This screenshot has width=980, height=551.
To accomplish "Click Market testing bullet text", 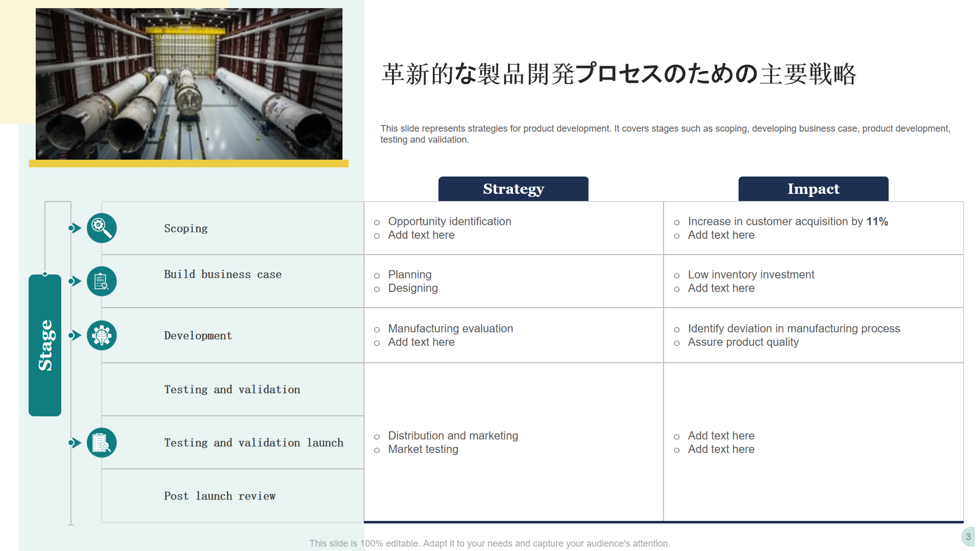I will tap(423, 449).
